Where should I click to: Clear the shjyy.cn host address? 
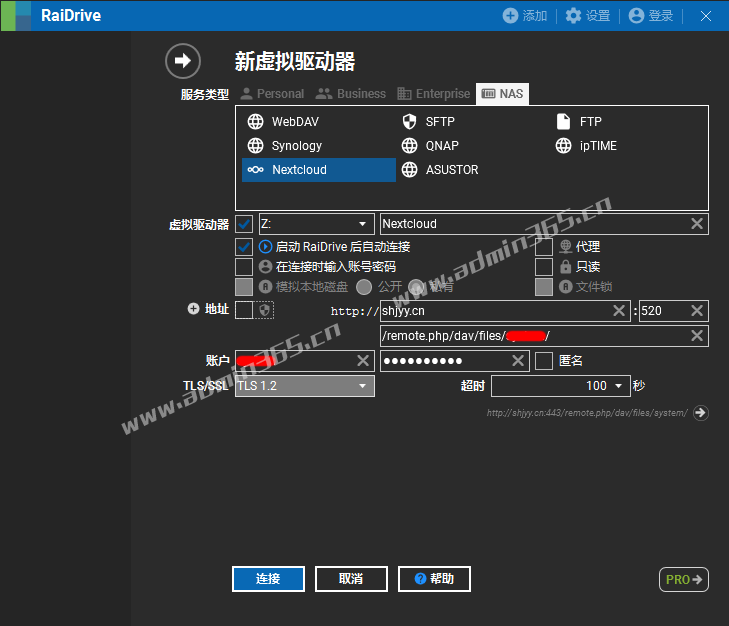click(619, 311)
